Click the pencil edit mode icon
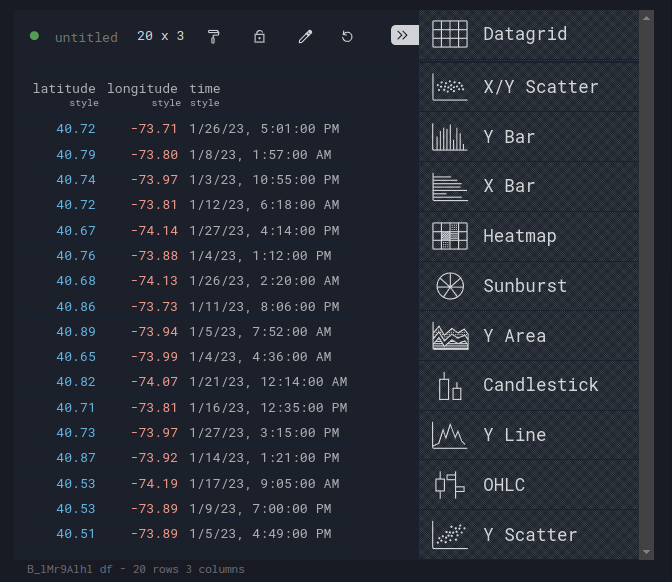 pyautogui.click(x=305, y=37)
